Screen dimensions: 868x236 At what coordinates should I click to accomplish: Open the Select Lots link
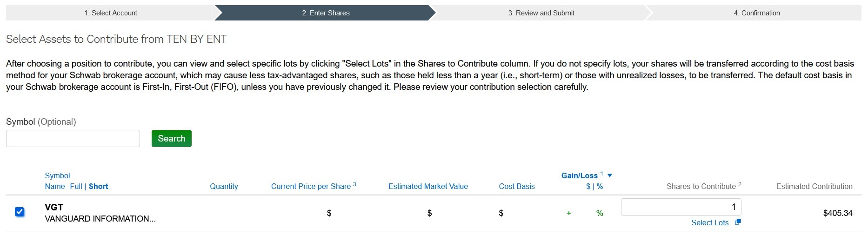[x=709, y=223]
